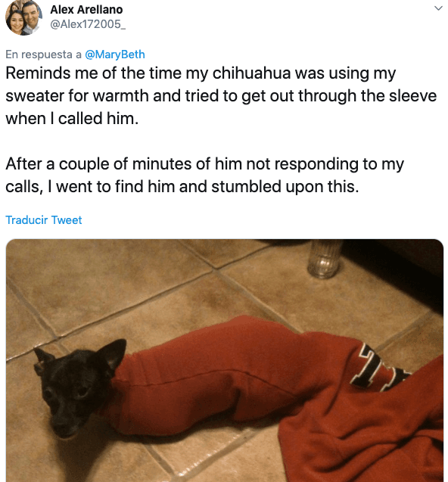Open Alex Arellano's profile picture

(23, 17)
